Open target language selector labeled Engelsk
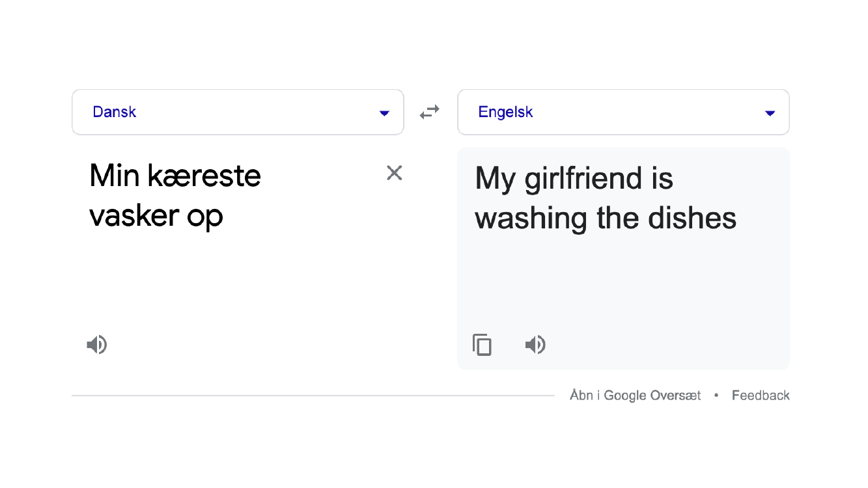This screenshot has height=488, width=868. 623,112
